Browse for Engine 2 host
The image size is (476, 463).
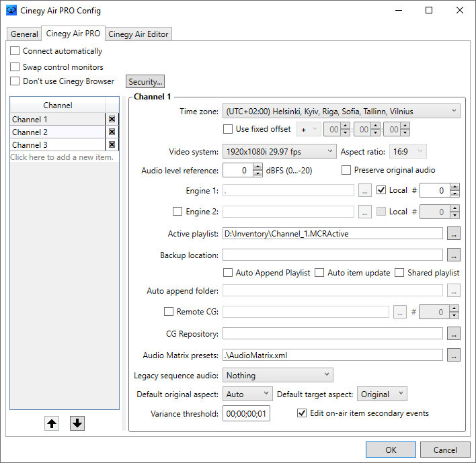(364, 212)
